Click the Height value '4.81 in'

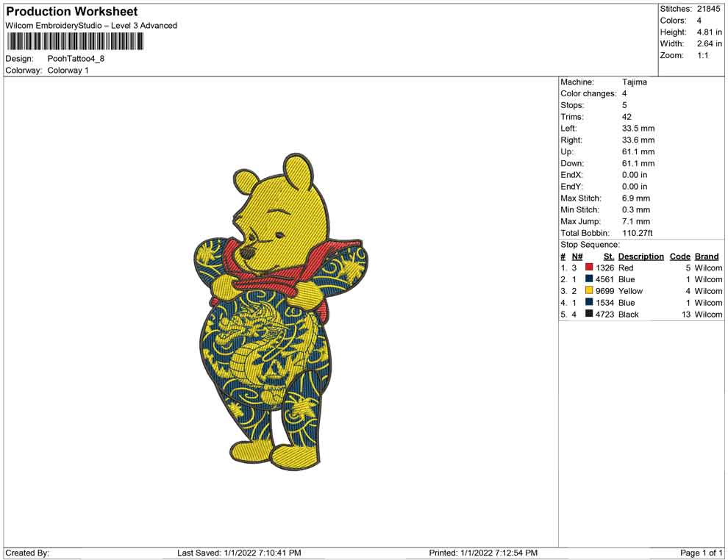709,32
